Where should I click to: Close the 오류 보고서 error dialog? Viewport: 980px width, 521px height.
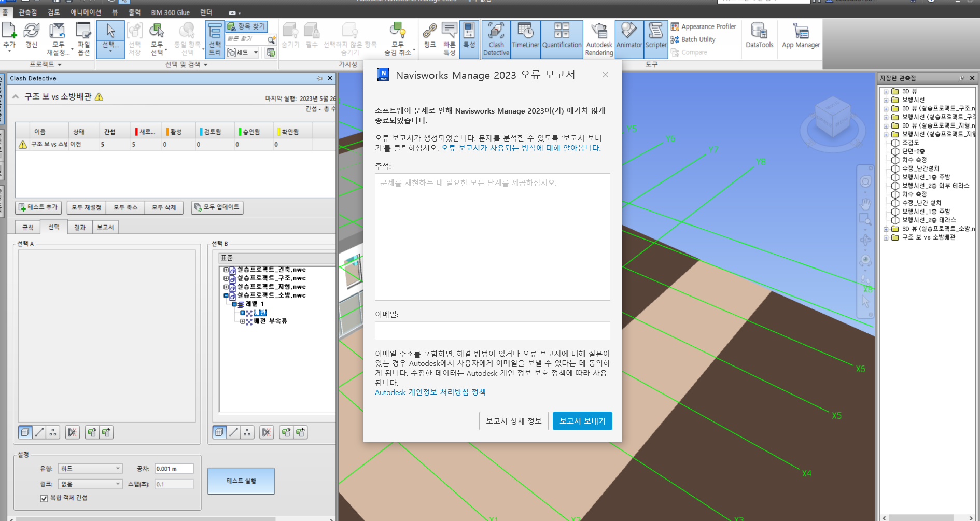tap(605, 75)
